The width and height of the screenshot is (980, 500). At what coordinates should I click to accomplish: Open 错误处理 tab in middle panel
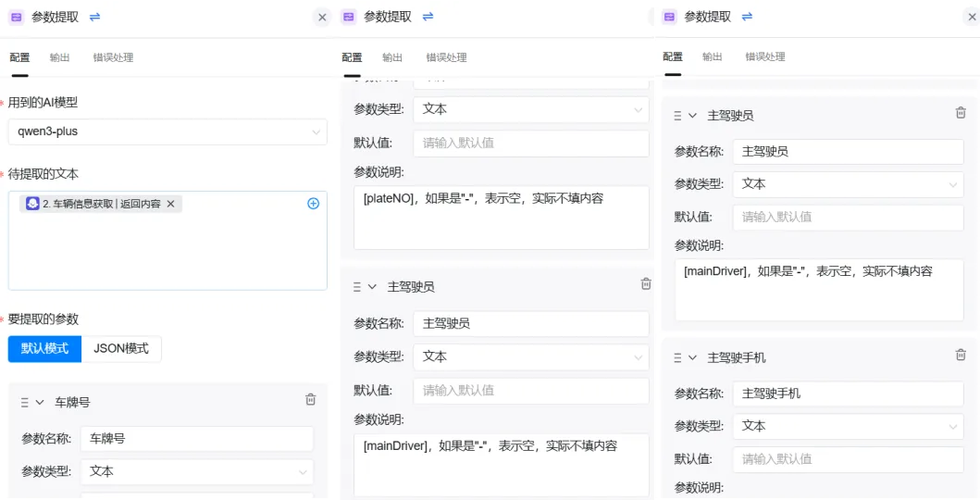click(x=446, y=57)
